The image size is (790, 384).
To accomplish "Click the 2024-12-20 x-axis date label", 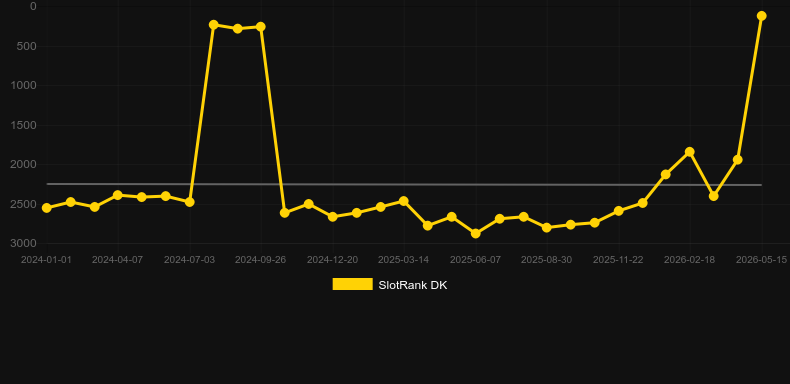I will 333,260.
